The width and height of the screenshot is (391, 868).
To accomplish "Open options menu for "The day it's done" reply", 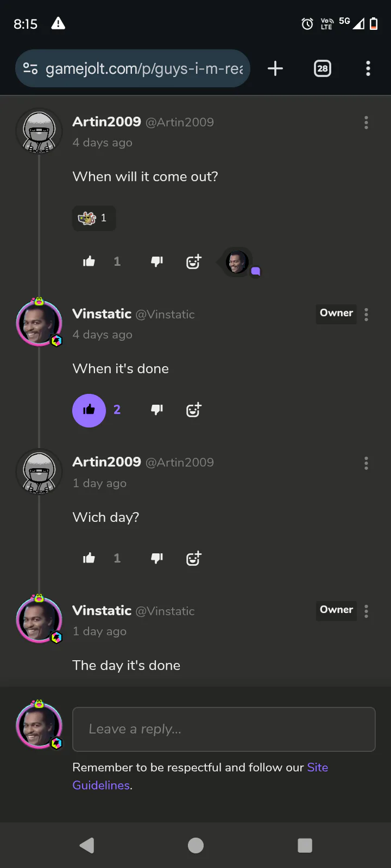I will tap(366, 611).
